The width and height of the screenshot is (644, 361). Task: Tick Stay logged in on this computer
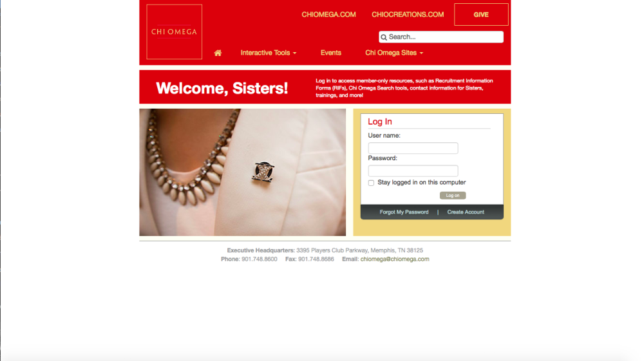coord(372,183)
